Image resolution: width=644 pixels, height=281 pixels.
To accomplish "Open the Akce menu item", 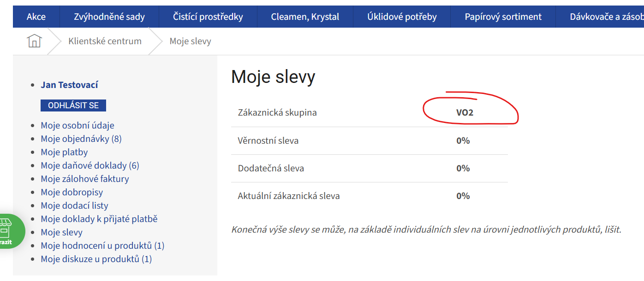I will click(x=36, y=17).
